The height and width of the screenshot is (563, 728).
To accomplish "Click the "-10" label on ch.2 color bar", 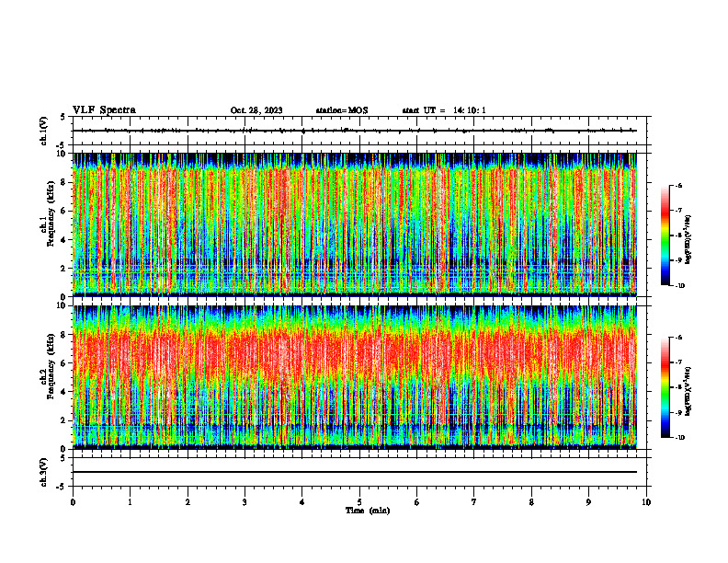I will [x=679, y=438].
